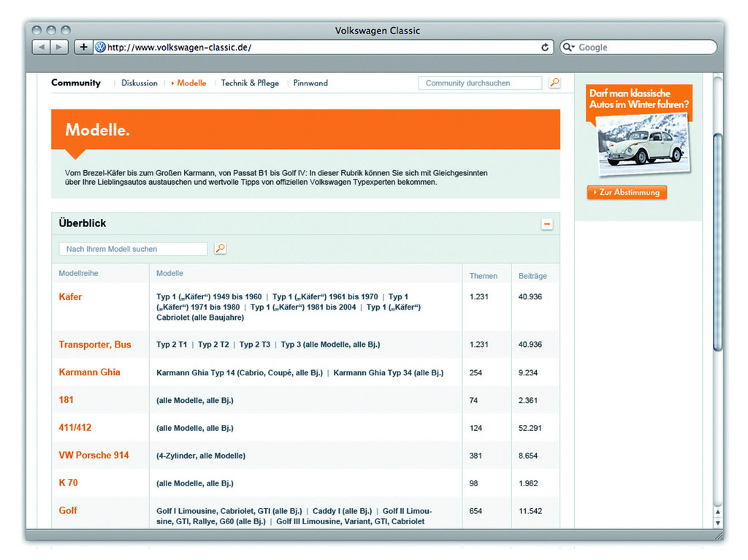Viewport: 748px width, 560px height.
Task: Click the Google search field
Action: coord(638,47)
